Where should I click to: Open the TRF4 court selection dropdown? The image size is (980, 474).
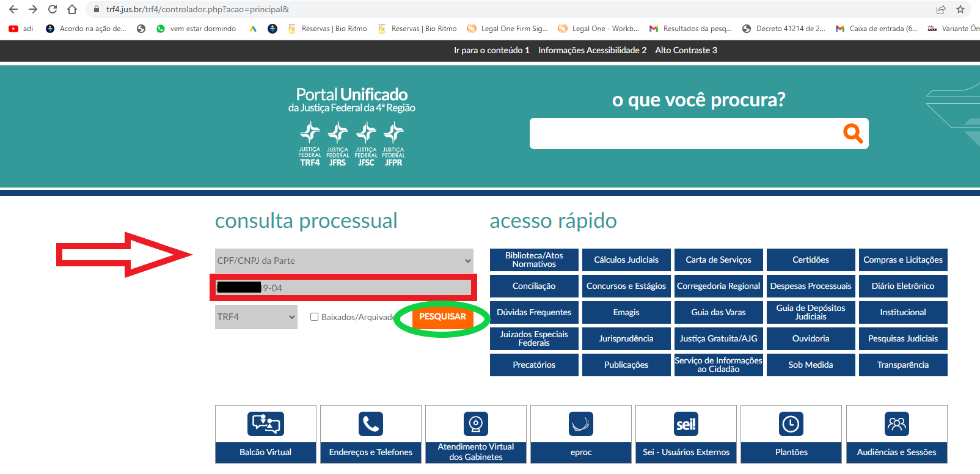click(x=256, y=317)
